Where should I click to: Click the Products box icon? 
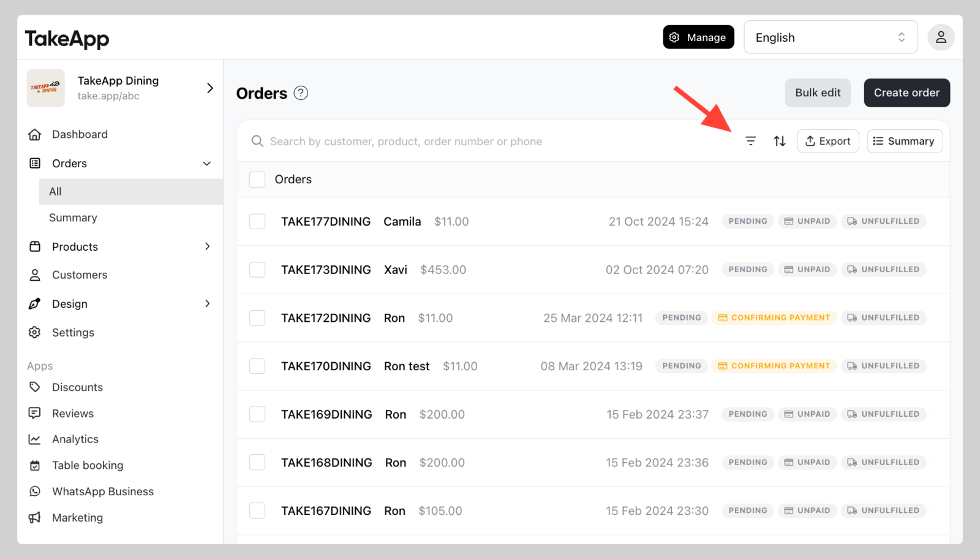click(x=35, y=246)
